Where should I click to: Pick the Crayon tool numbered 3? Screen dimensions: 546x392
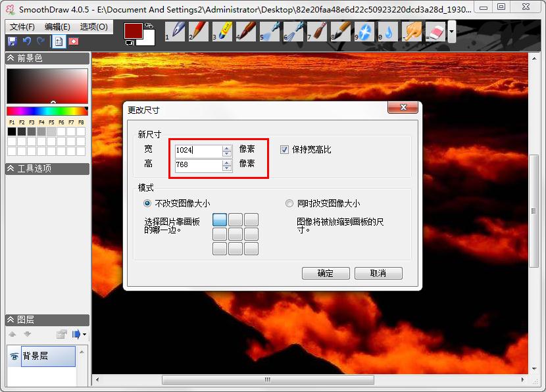click(222, 31)
